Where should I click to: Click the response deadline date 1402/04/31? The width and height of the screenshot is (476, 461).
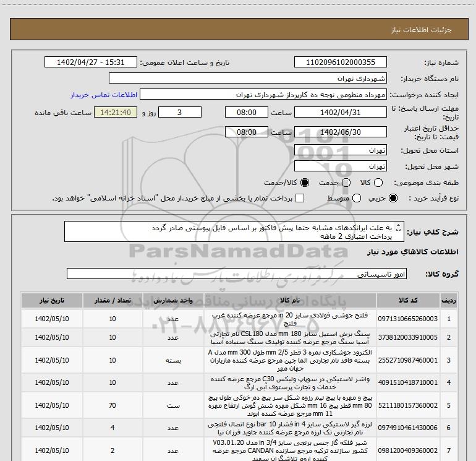click(340, 112)
